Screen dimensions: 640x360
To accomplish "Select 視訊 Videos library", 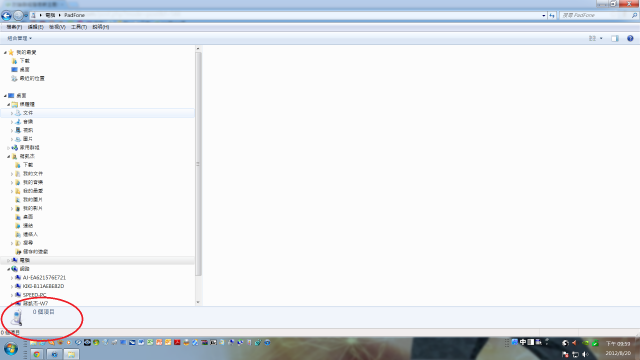I will (28, 130).
